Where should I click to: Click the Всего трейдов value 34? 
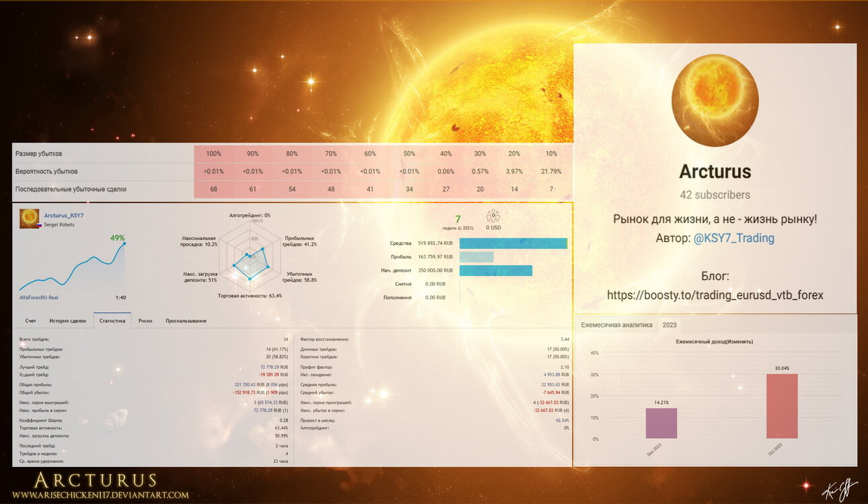pyautogui.click(x=285, y=339)
